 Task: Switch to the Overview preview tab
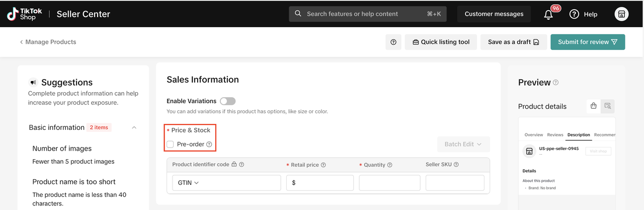(533, 135)
